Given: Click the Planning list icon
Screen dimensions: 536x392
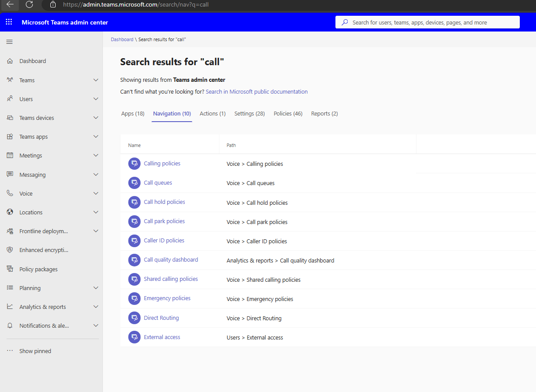Looking at the screenshot, I should tap(10, 288).
